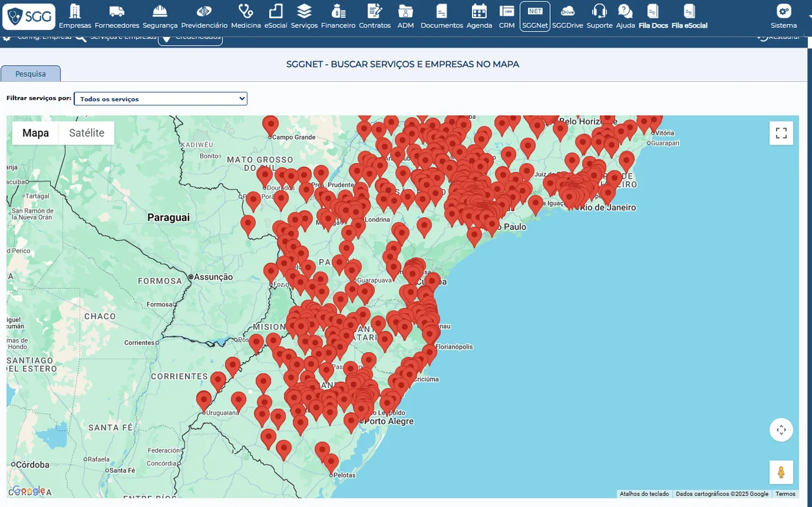This screenshot has width=812, height=507.
Task: Click the Porto Alegre map label
Action: [x=389, y=421]
